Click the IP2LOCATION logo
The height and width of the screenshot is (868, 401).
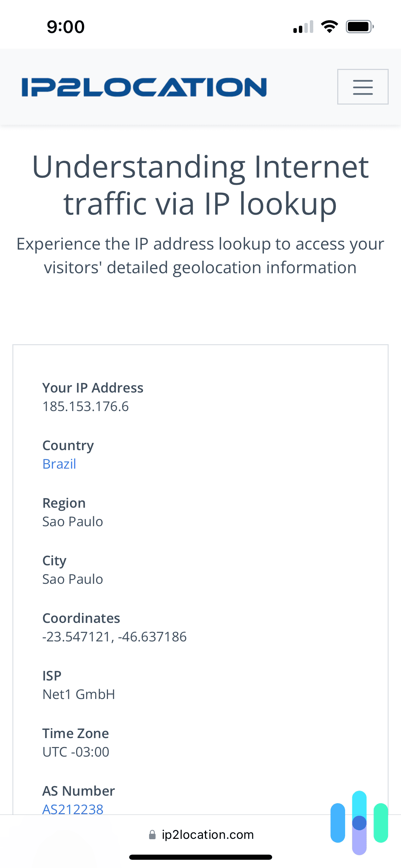[x=144, y=87]
